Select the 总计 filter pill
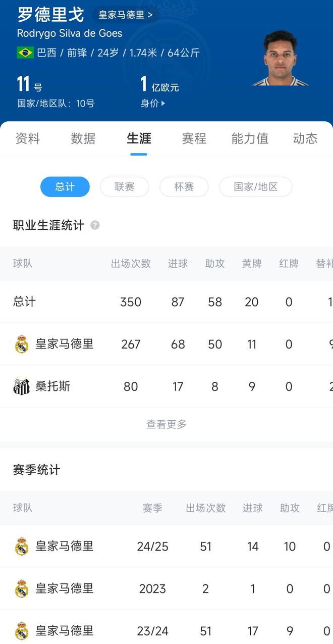Screen dimensions: 333x644 click(65, 187)
